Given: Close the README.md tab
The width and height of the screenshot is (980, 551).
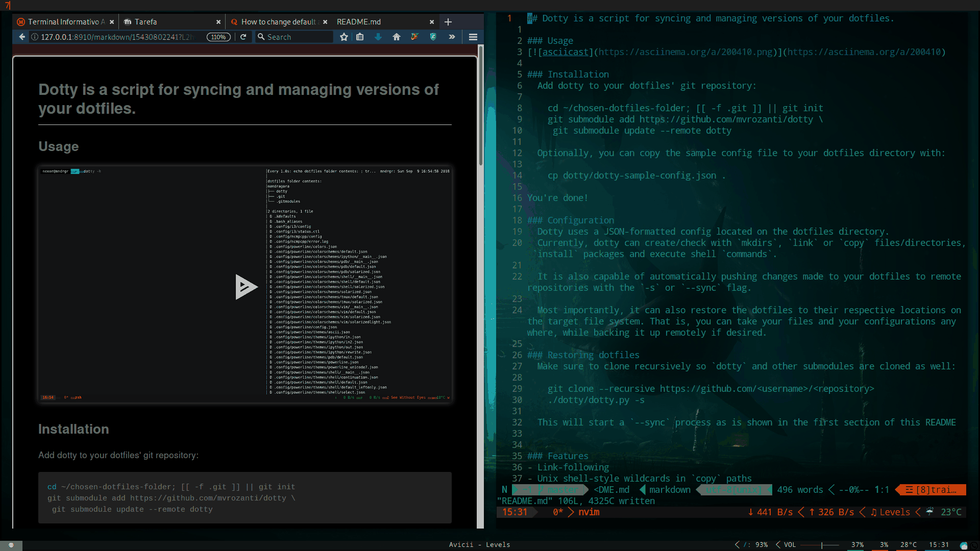Looking at the screenshot, I should tap(432, 22).
